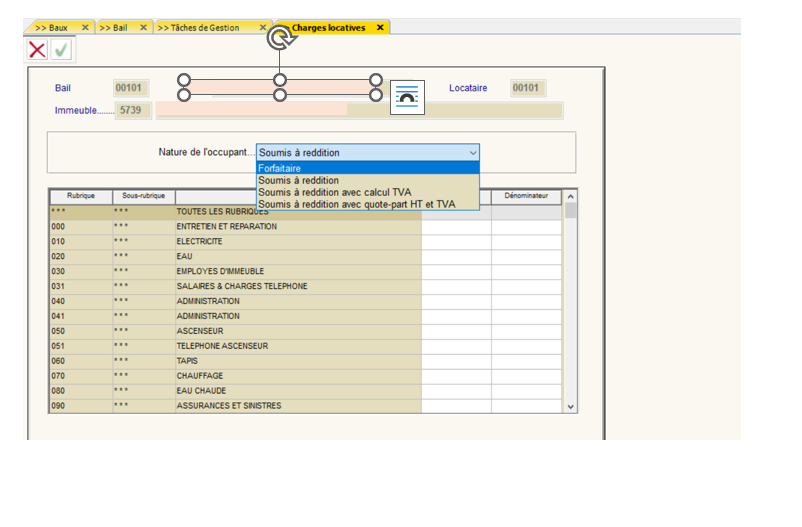Screen dimensions: 802x527
Task: Click the layout options icon beside the text box
Action: click(x=407, y=97)
